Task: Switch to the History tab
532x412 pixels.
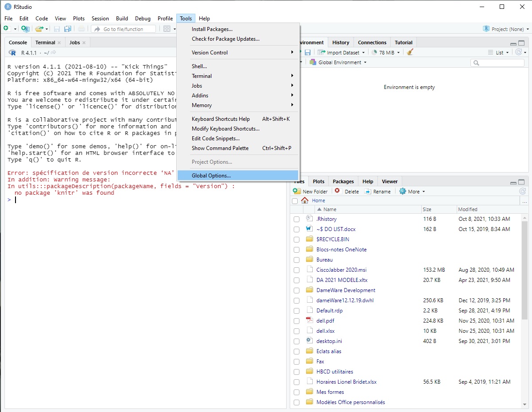Action: (x=341, y=42)
